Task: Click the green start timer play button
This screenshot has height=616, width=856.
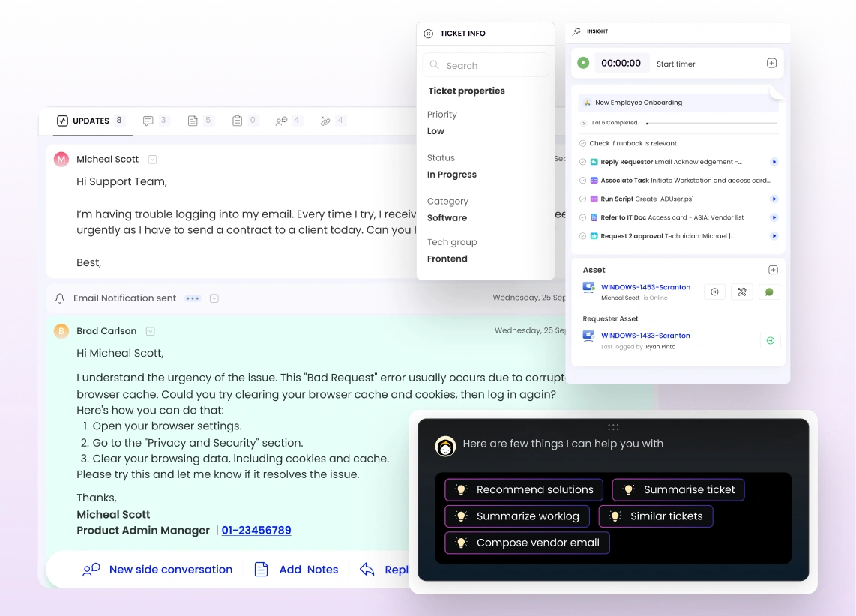Action: pos(583,63)
